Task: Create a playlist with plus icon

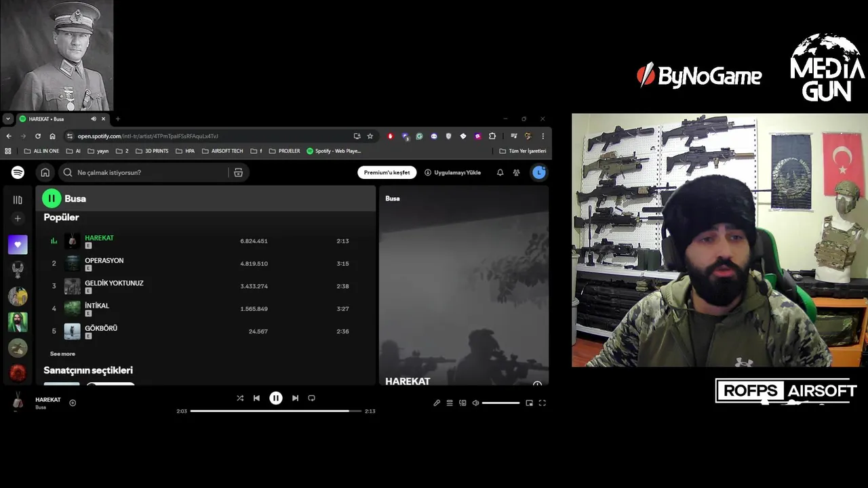Action: tap(18, 218)
